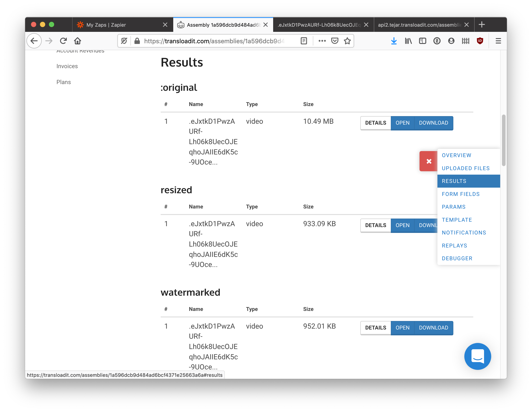Select Uploaded Files menu entry

coord(465,168)
